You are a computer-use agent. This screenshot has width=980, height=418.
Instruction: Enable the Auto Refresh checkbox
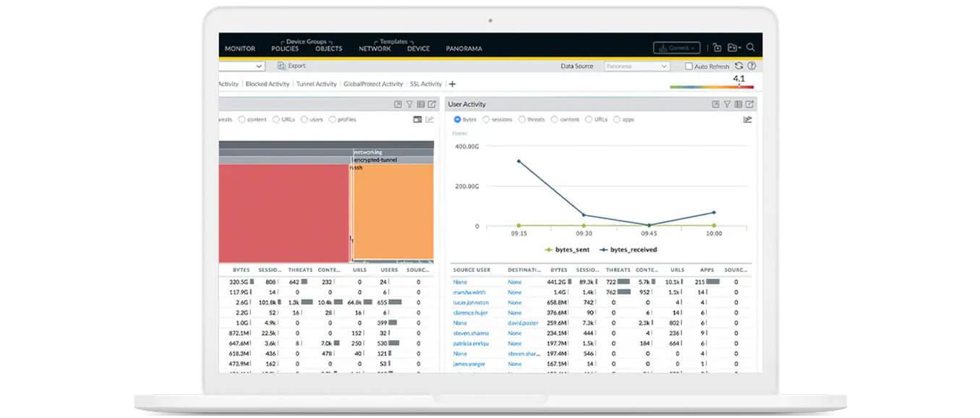(687, 66)
